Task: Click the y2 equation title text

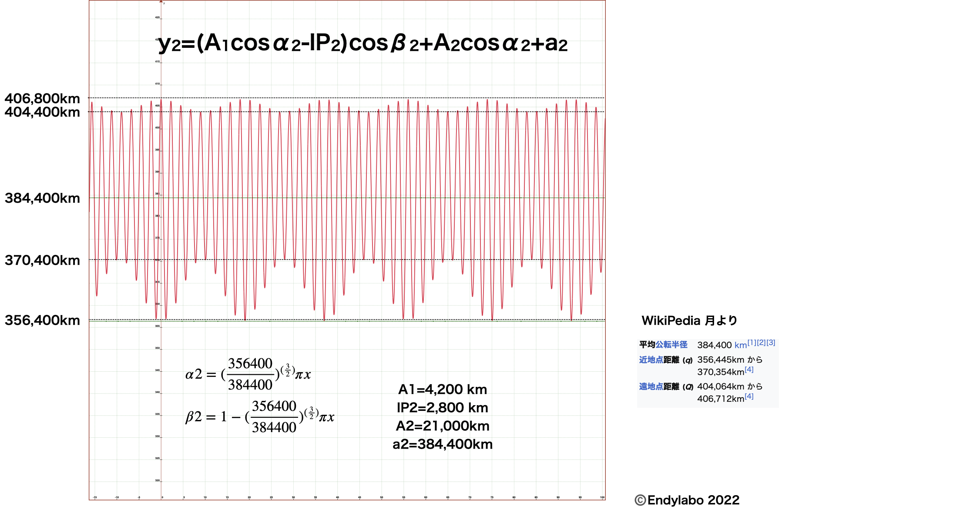Action: point(363,43)
